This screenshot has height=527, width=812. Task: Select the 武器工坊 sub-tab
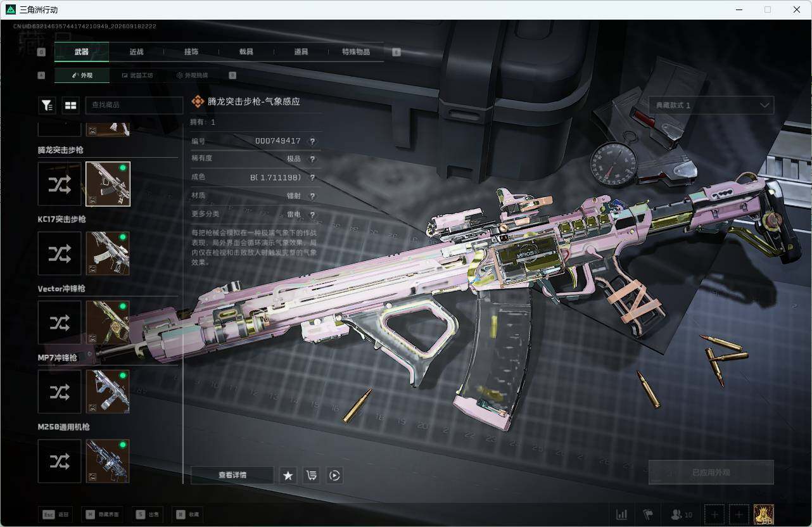137,75
